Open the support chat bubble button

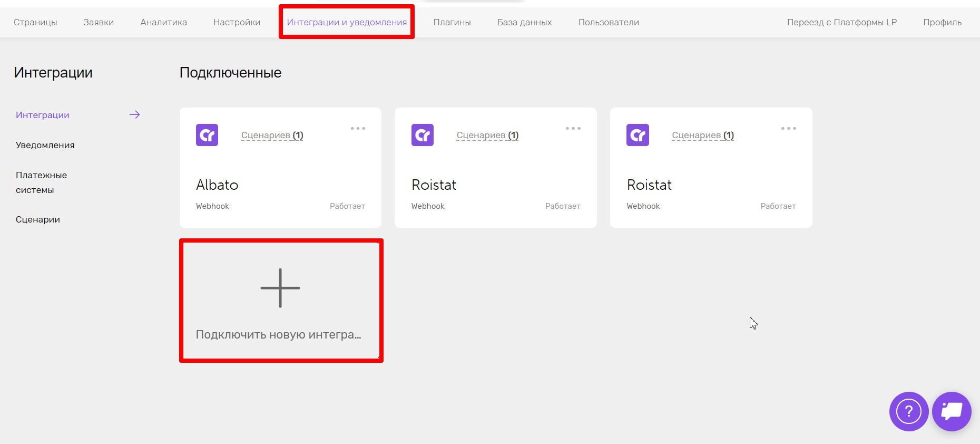952,411
